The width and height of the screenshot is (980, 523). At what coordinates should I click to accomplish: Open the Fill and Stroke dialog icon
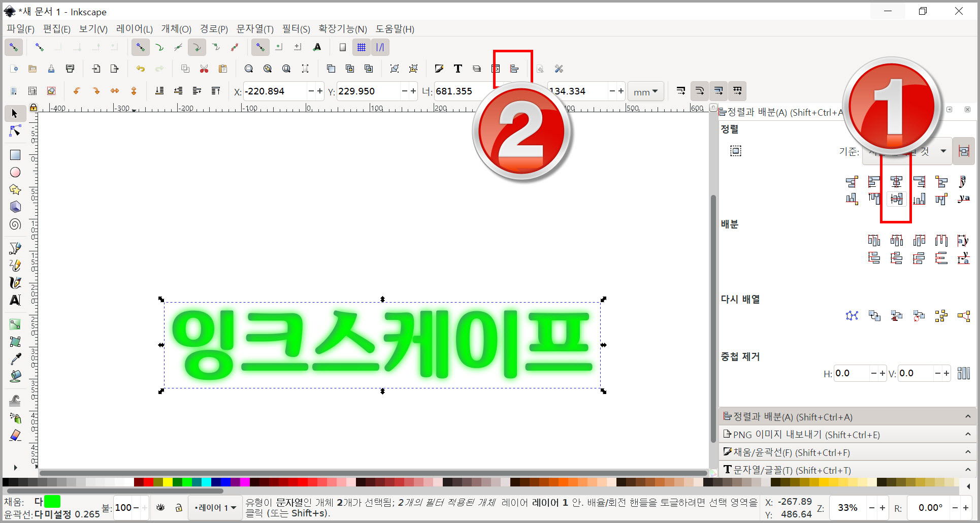coord(439,69)
